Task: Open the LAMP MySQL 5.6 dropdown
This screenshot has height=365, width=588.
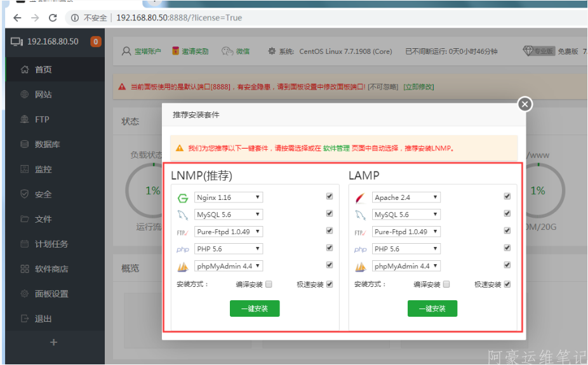Action: coord(406,215)
